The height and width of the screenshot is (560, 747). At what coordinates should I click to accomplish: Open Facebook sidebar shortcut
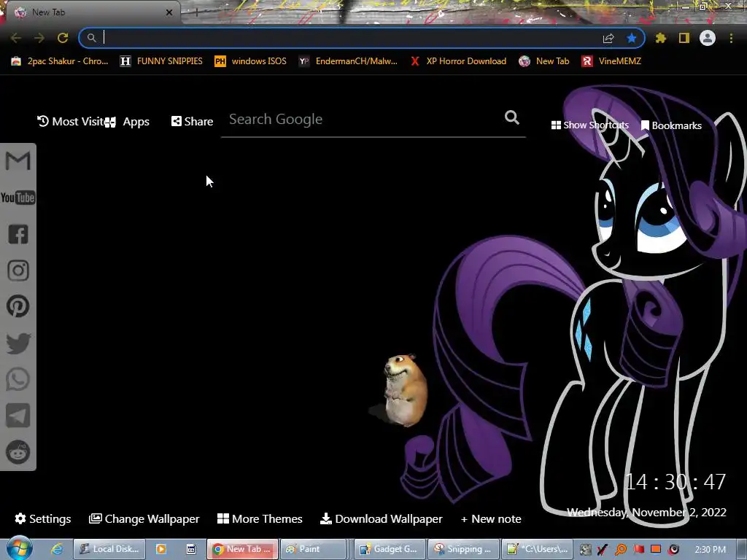(18, 234)
